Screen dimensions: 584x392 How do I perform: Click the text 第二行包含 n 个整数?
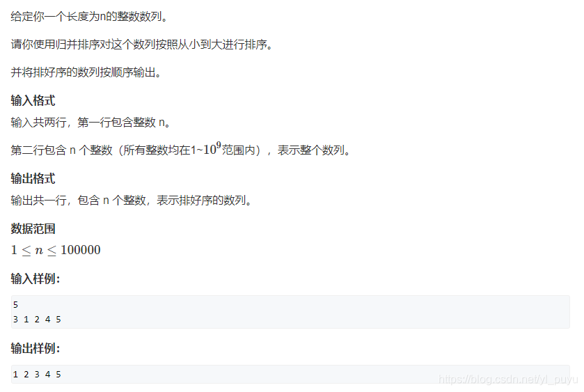(x=61, y=150)
